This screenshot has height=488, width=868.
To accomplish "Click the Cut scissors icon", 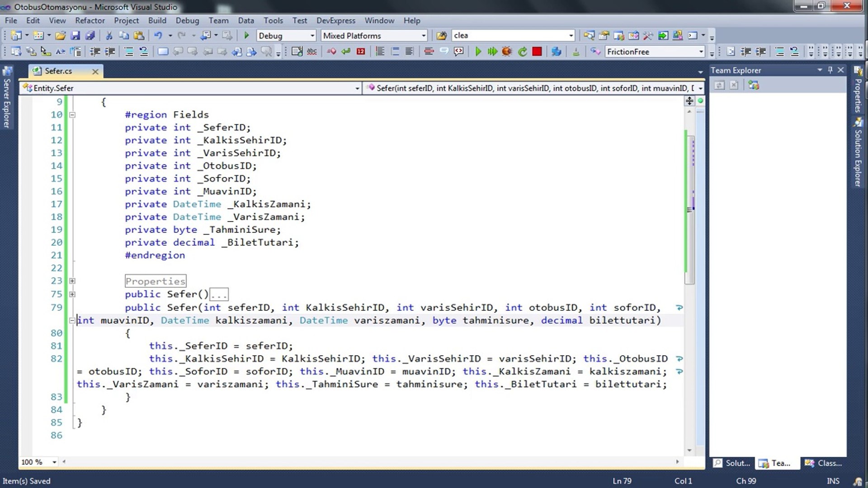I will click(108, 36).
